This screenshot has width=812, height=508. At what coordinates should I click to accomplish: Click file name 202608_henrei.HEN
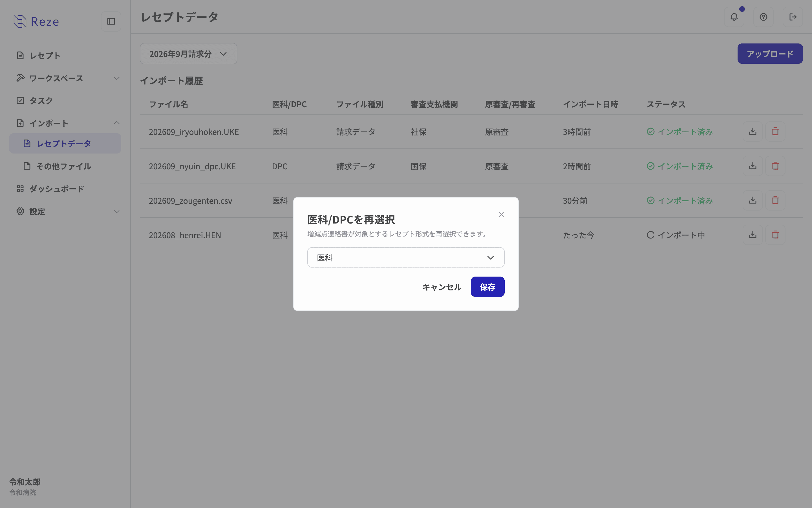point(185,235)
